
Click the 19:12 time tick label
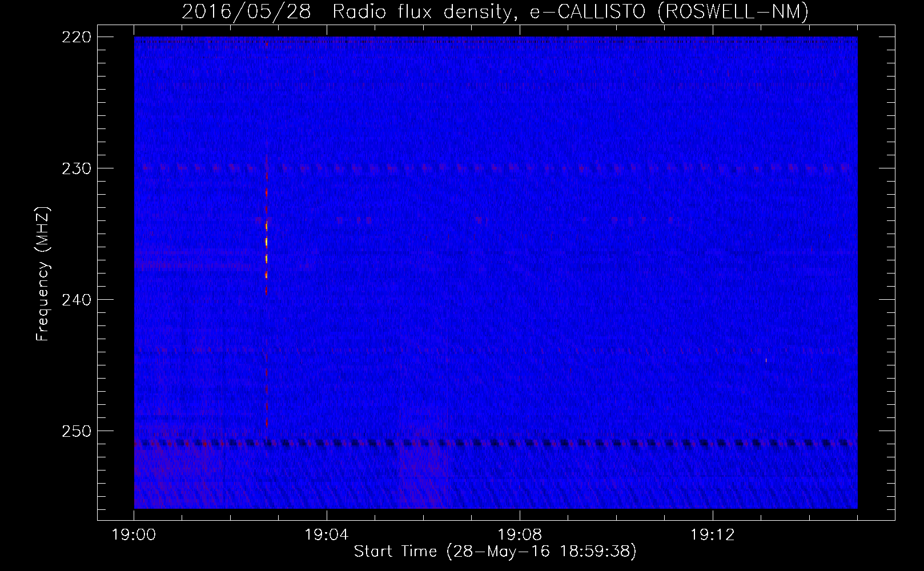[712, 535]
